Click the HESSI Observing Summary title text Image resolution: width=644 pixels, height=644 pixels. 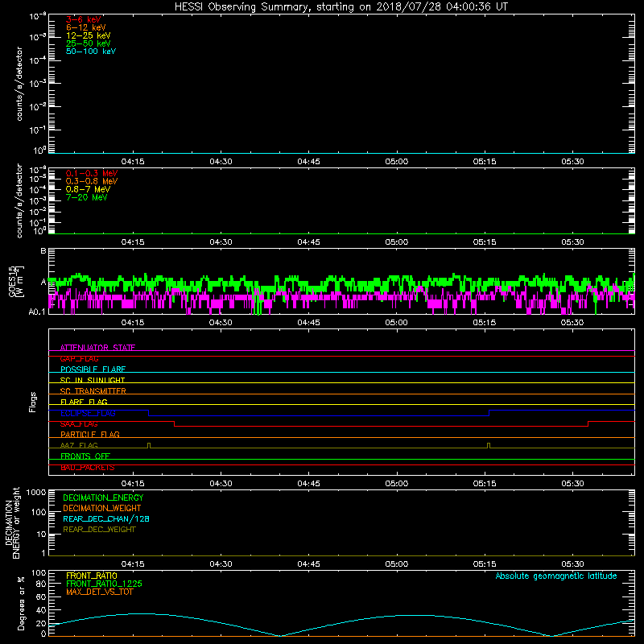tap(341, 7)
